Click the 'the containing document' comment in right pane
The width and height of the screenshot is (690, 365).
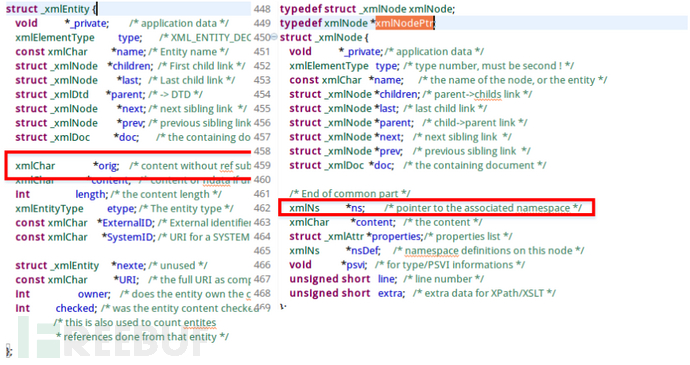coord(475,166)
